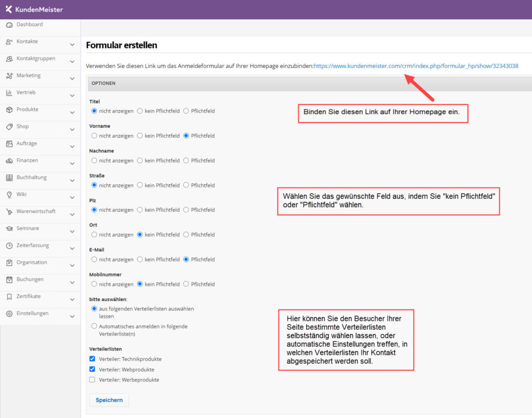Expand the Finanzen menu chevron
This screenshot has width=532, height=418.
[72, 164]
